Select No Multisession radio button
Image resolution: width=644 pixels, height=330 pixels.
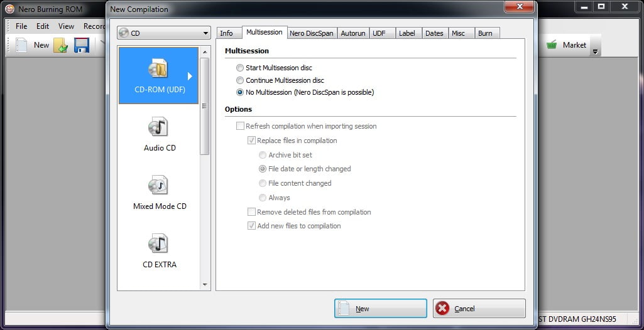pyautogui.click(x=240, y=93)
